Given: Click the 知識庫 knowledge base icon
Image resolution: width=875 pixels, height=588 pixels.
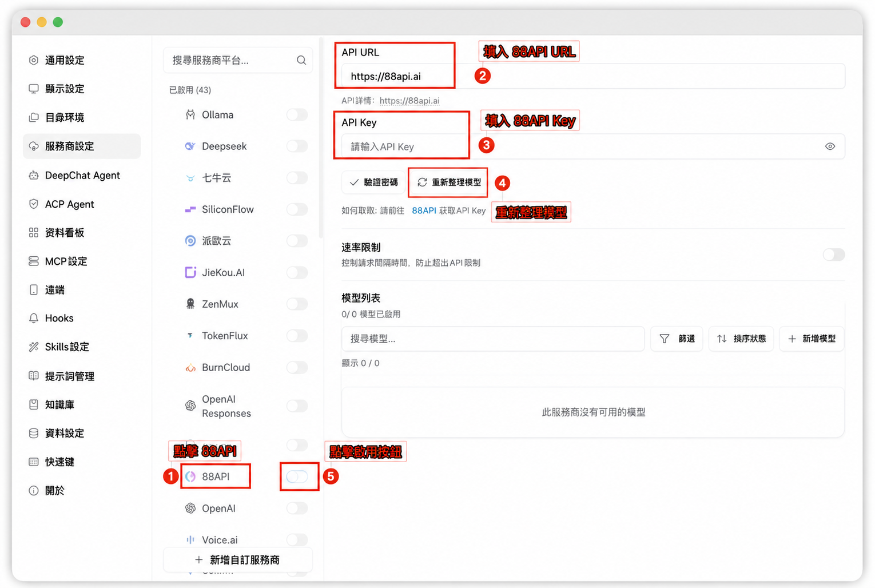Looking at the screenshot, I should (x=34, y=404).
